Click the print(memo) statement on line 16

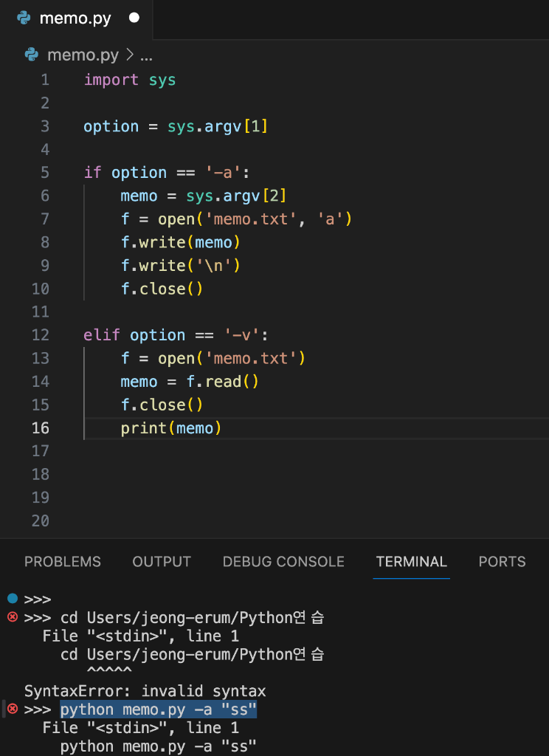171,428
